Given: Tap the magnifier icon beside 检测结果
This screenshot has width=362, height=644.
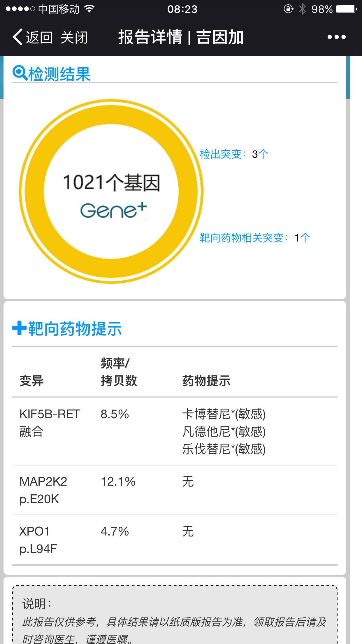Looking at the screenshot, I should [20, 73].
